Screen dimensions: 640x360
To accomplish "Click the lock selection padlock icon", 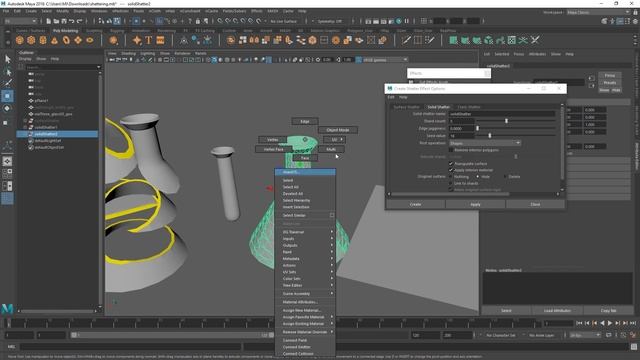I will [x=198, y=21].
